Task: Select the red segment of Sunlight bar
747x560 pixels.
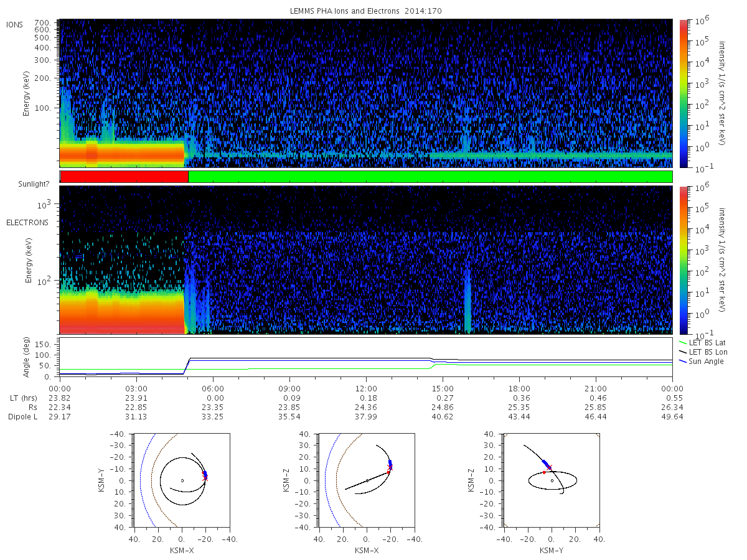Action: pos(124,177)
